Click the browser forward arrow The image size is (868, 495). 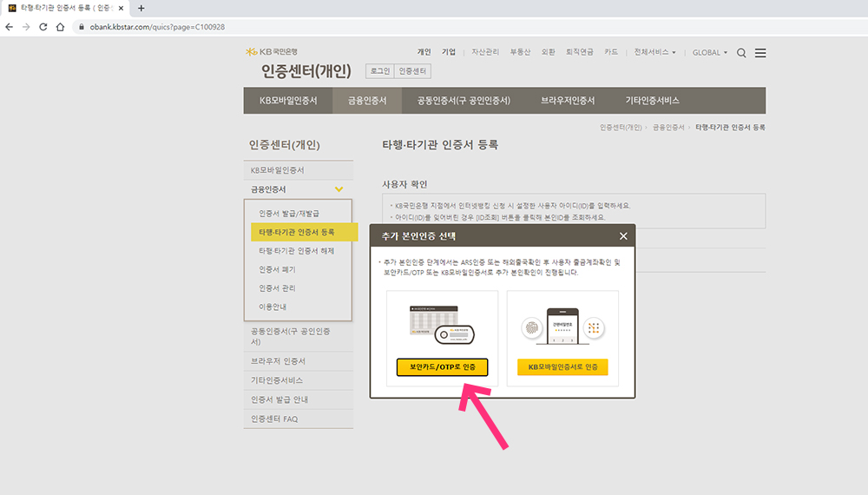26,27
